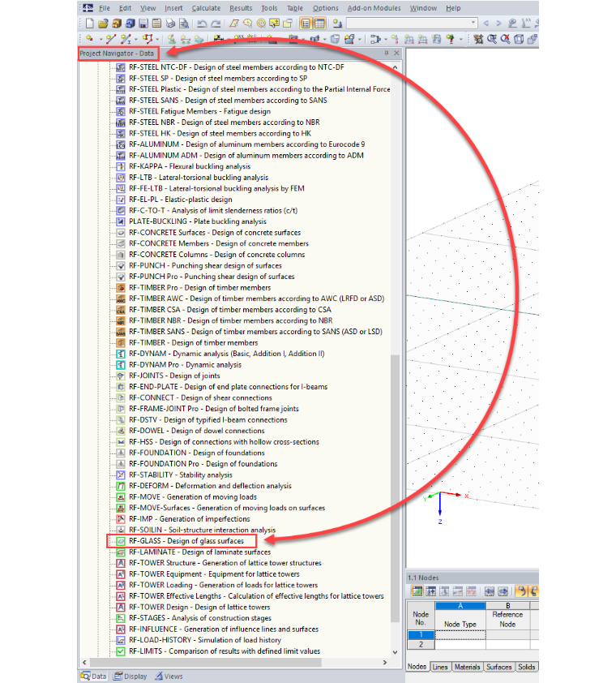Close the Project Navigator panel
Viewport: 616px width, 683px height.
pos(396,53)
